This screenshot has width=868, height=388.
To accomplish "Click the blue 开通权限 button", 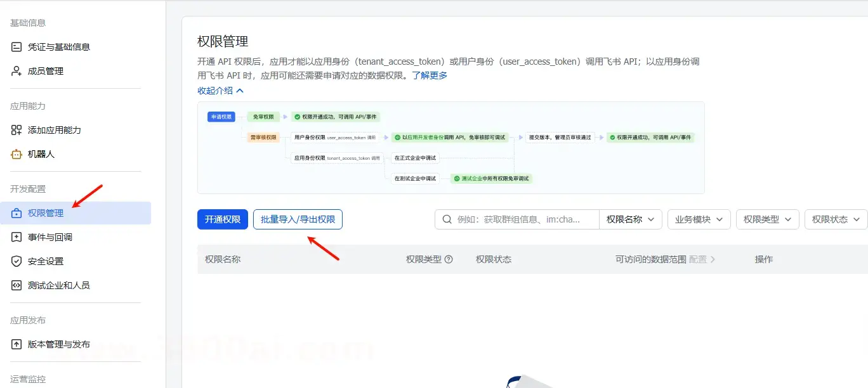I will pos(222,219).
